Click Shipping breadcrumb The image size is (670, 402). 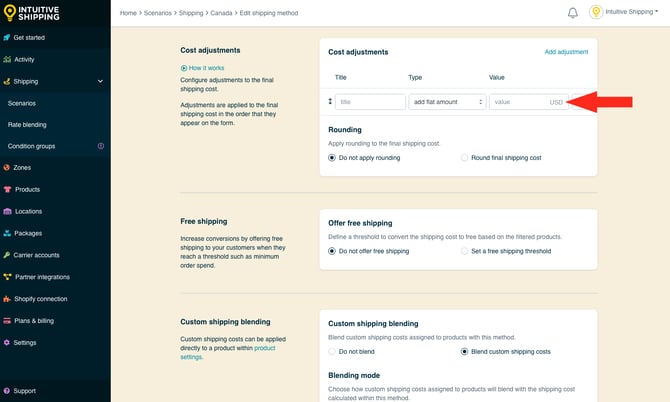(x=191, y=13)
